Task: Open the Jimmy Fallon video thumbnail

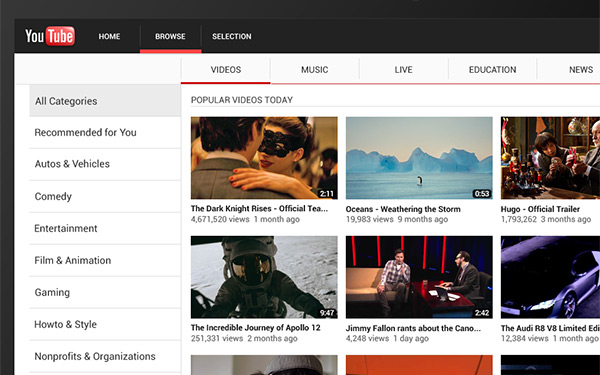Action: coord(419,277)
